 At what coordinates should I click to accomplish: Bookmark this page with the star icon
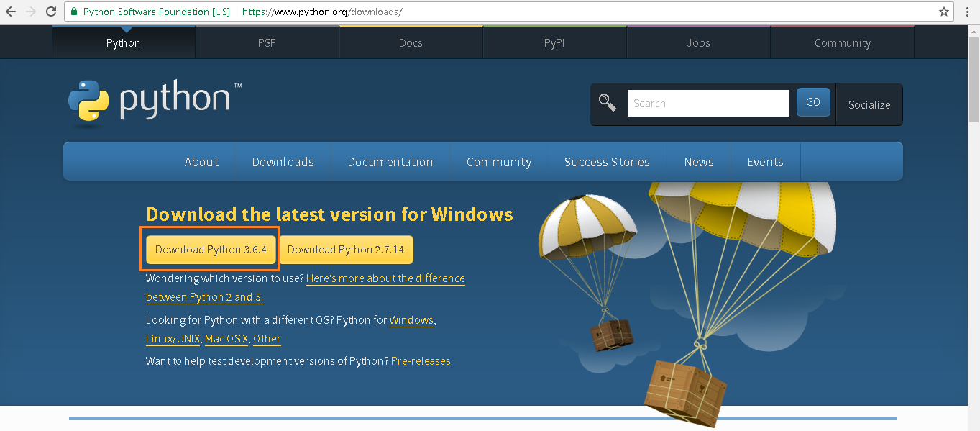pos(944,12)
